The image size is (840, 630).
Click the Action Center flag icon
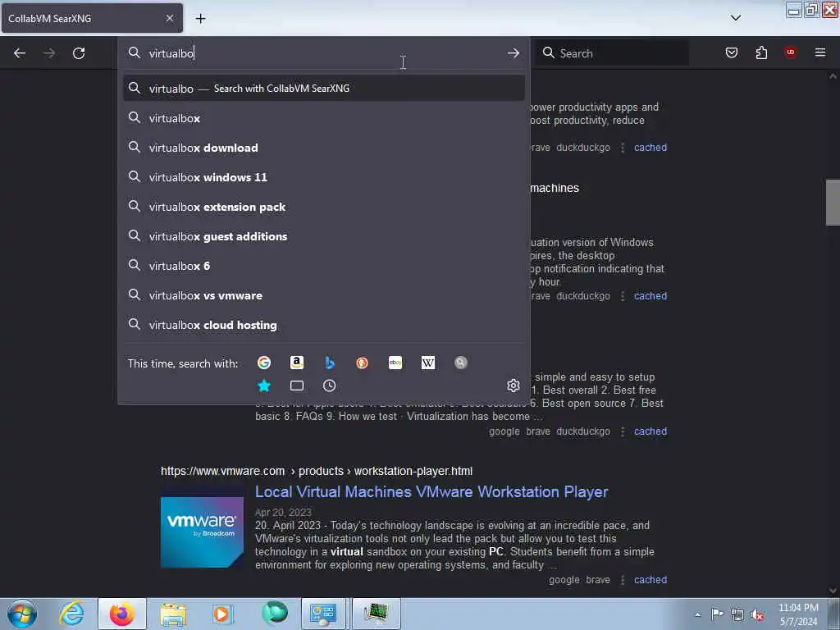(x=717, y=614)
